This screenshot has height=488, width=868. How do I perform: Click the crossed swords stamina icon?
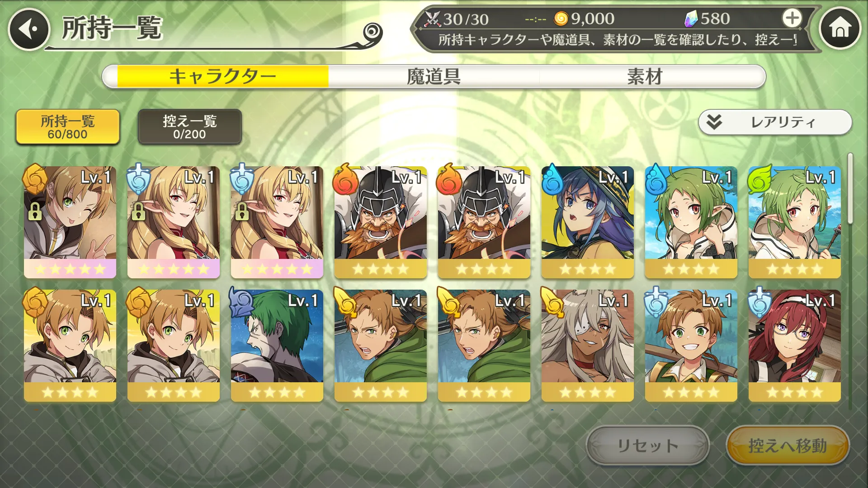click(x=432, y=19)
